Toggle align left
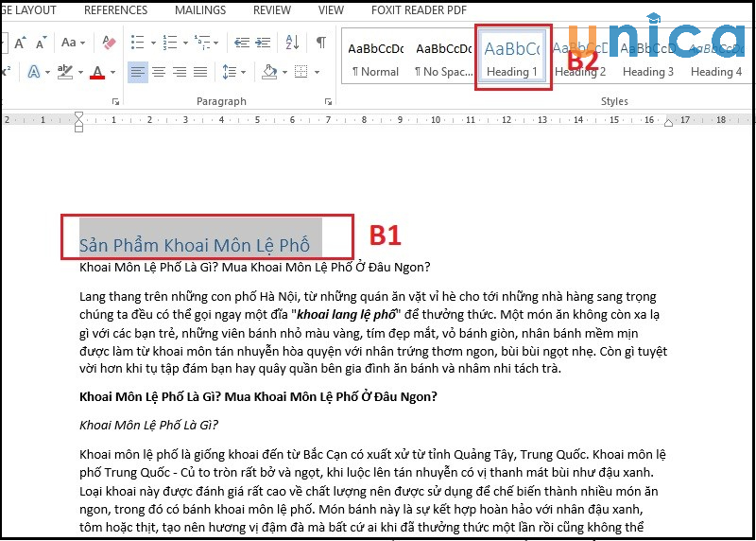 tap(137, 73)
